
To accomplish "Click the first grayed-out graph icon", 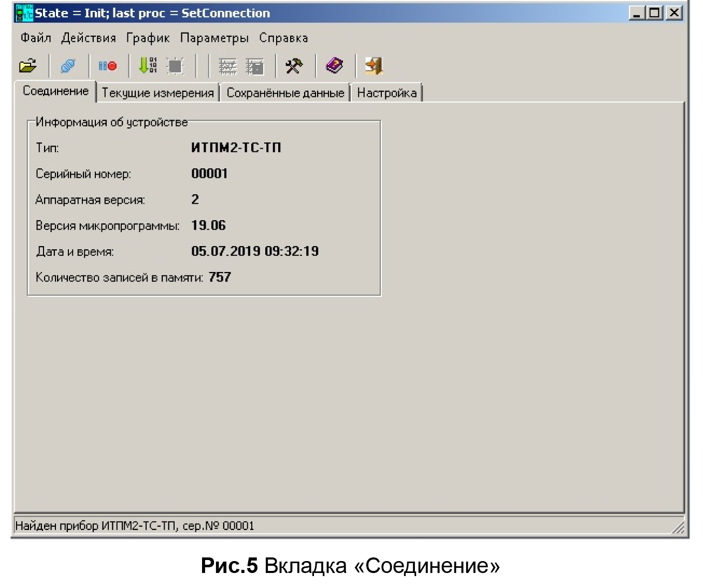I will tap(227, 66).
